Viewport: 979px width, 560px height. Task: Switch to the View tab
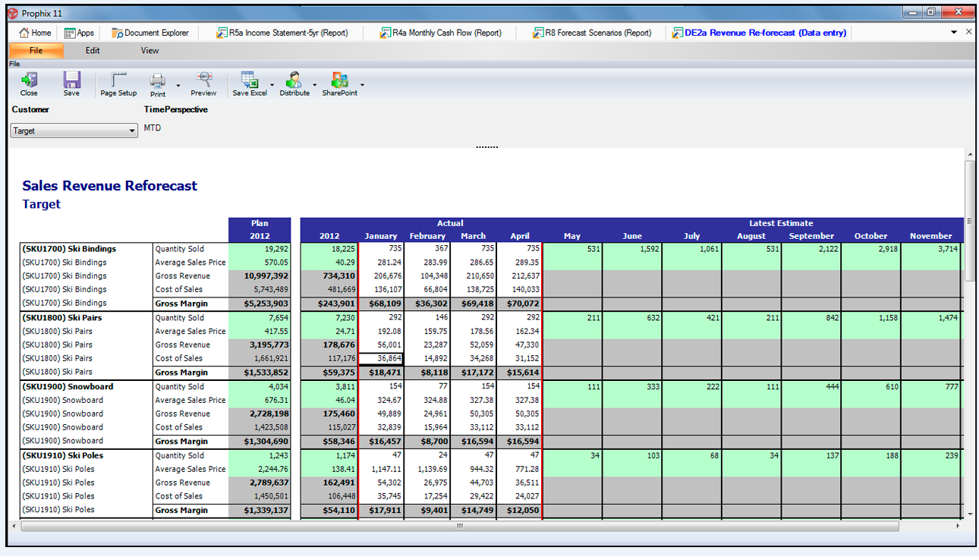[x=149, y=50]
